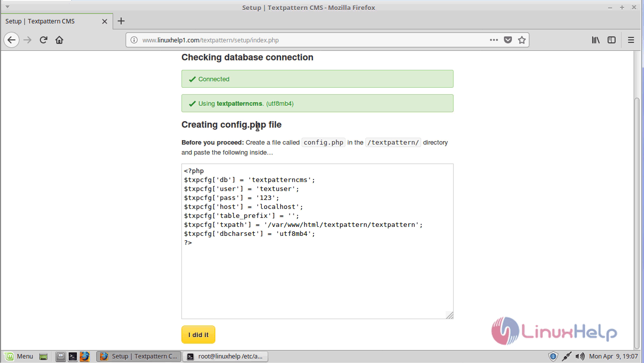Bookmark this page with star
The height and width of the screenshot is (363, 644).
(x=522, y=40)
